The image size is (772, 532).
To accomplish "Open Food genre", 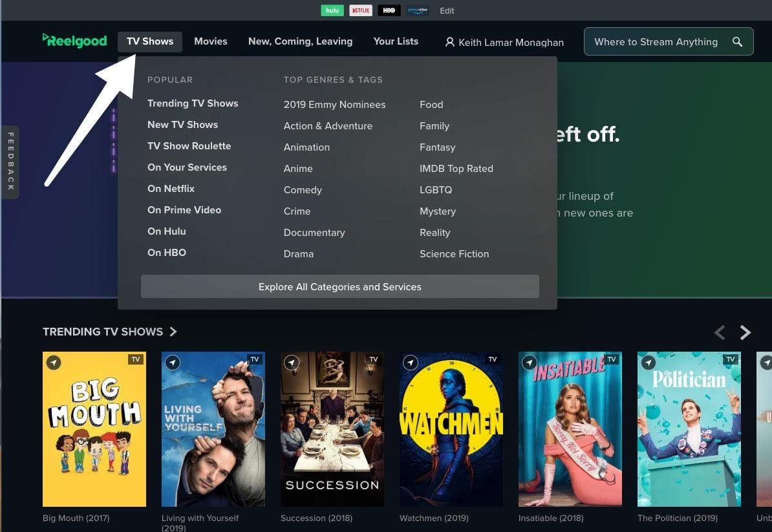I will coord(431,104).
